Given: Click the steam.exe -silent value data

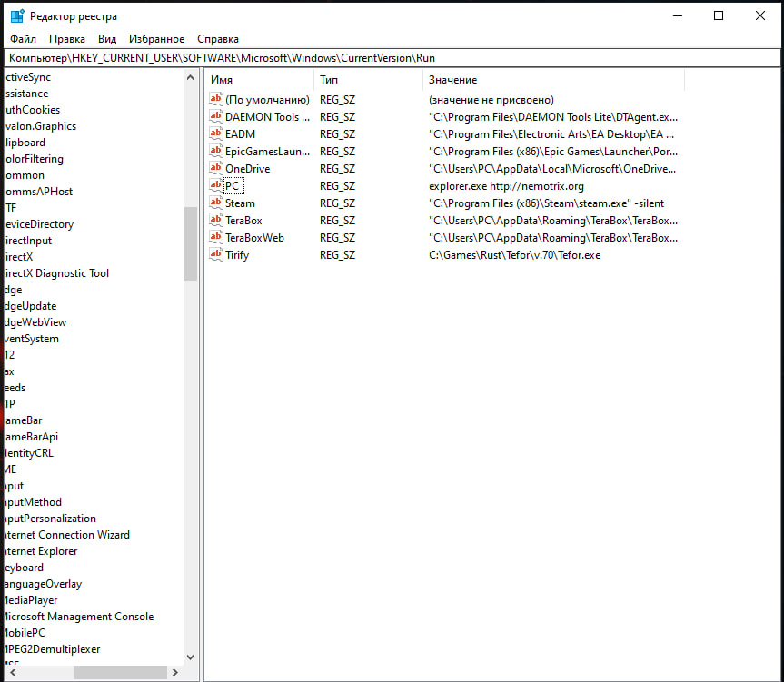Looking at the screenshot, I should (x=546, y=203).
